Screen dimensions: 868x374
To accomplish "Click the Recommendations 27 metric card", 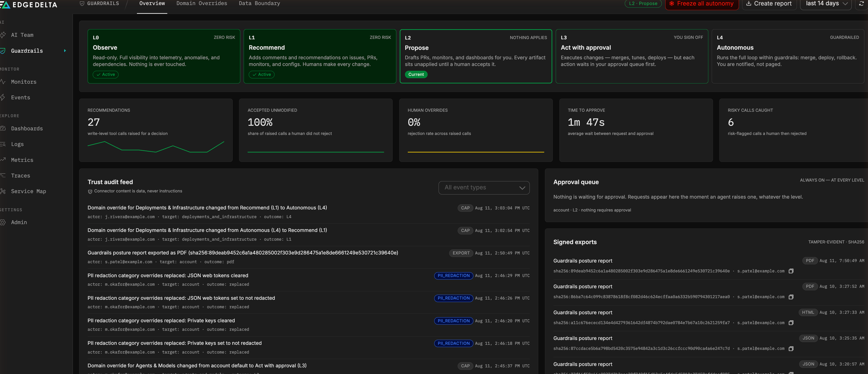I will (156, 130).
